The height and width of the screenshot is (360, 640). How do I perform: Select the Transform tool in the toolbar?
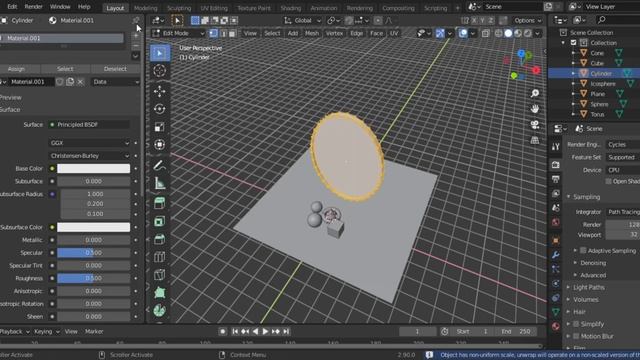click(160, 144)
